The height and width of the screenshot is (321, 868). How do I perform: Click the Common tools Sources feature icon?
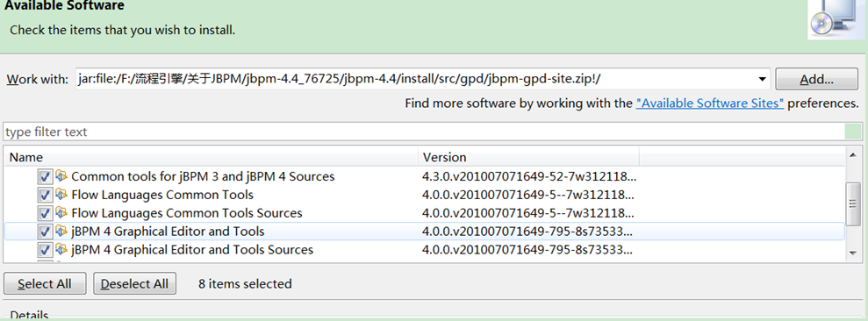(x=61, y=176)
